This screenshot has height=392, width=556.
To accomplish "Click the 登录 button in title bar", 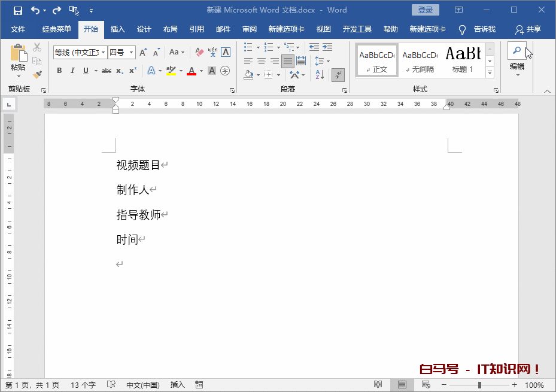I will (x=425, y=10).
